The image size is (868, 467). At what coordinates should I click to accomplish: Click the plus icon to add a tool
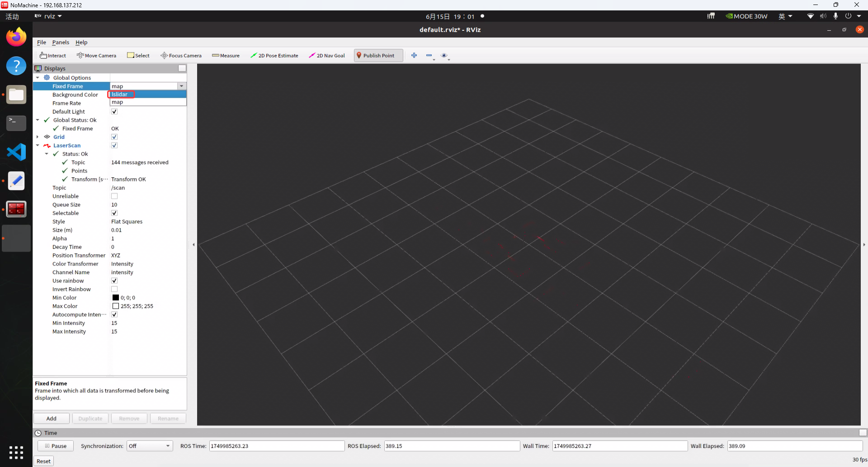pyautogui.click(x=414, y=55)
